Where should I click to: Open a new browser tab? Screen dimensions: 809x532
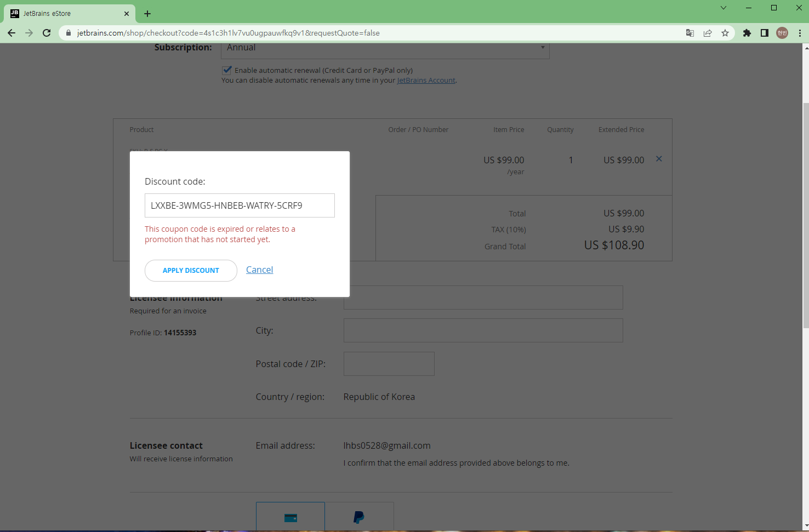click(x=147, y=14)
